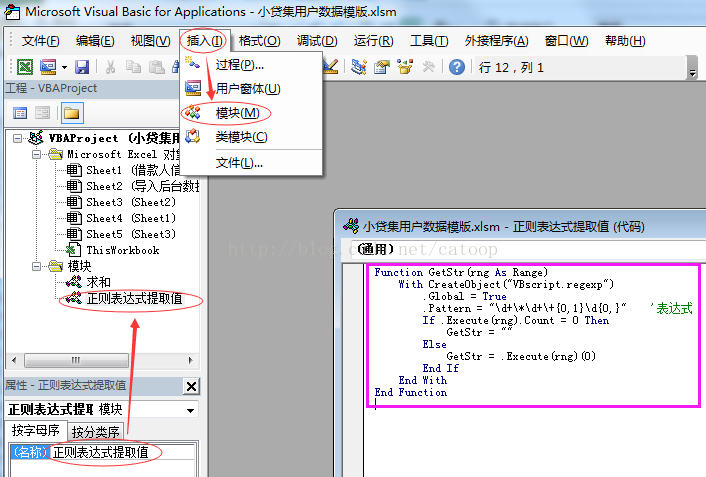Viewport: 706px width, 477px height.
Task: Select Sheet4 (Sheet1) tree item
Action: (x=122, y=218)
